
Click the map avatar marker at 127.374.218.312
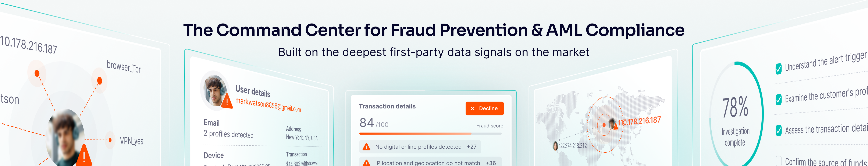pyautogui.click(x=555, y=146)
